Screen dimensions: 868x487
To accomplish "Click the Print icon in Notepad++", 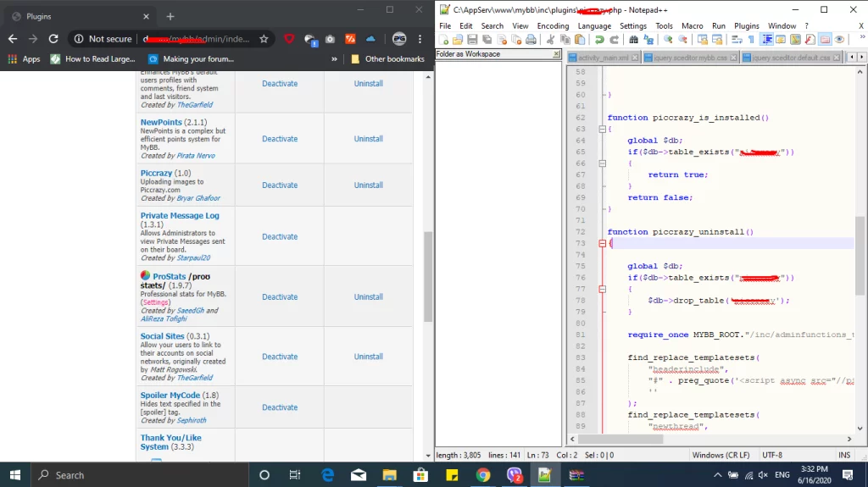I will [x=531, y=39].
